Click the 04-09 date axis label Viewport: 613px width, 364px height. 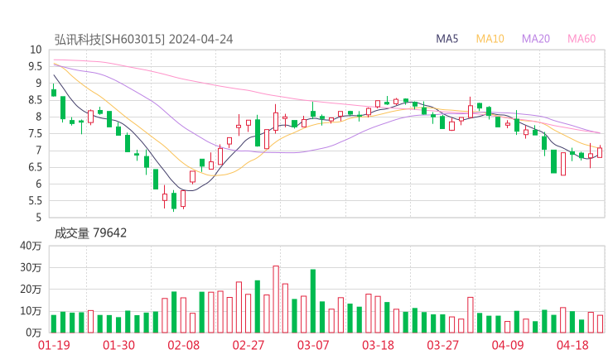pyautogui.click(x=508, y=345)
